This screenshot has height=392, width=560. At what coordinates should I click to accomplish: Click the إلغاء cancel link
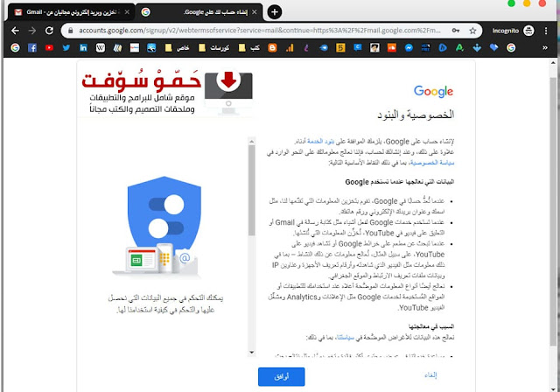(430, 375)
